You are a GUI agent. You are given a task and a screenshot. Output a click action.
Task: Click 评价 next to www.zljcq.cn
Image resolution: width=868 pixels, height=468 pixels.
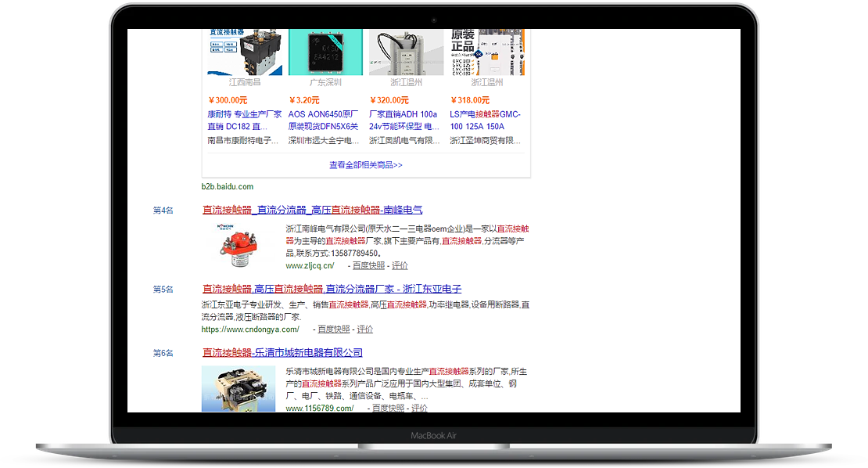[400, 266]
